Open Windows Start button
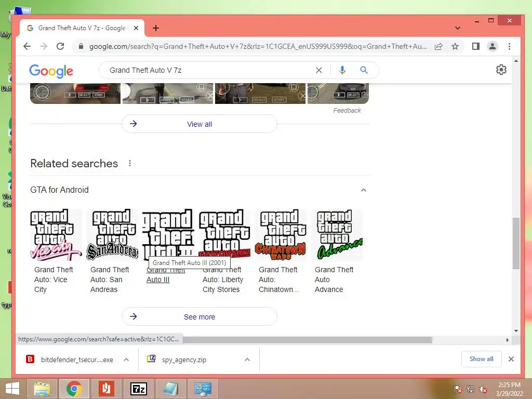 [x=12, y=389]
